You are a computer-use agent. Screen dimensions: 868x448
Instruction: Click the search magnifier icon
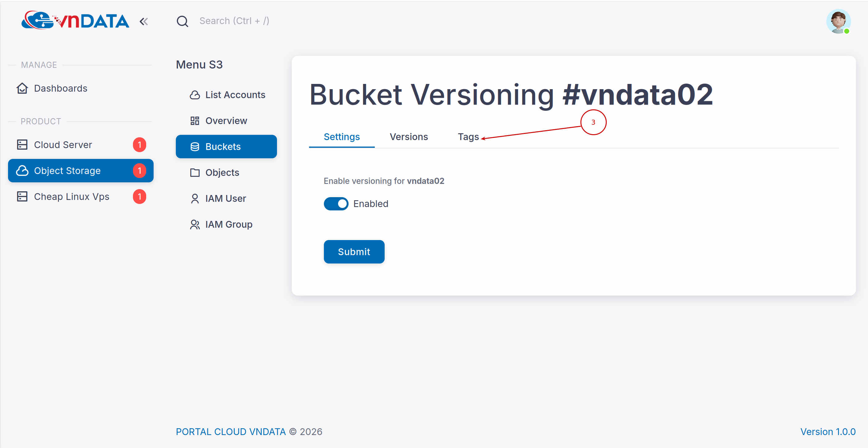(182, 21)
